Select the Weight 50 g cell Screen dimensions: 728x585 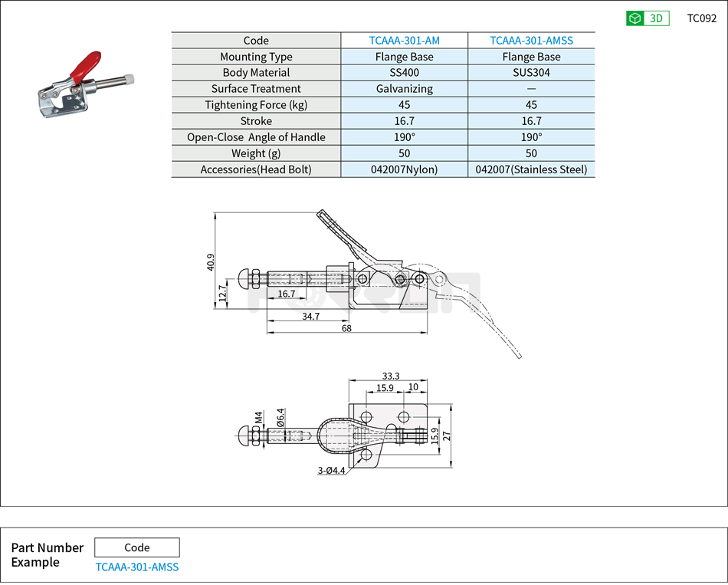tap(405, 153)
